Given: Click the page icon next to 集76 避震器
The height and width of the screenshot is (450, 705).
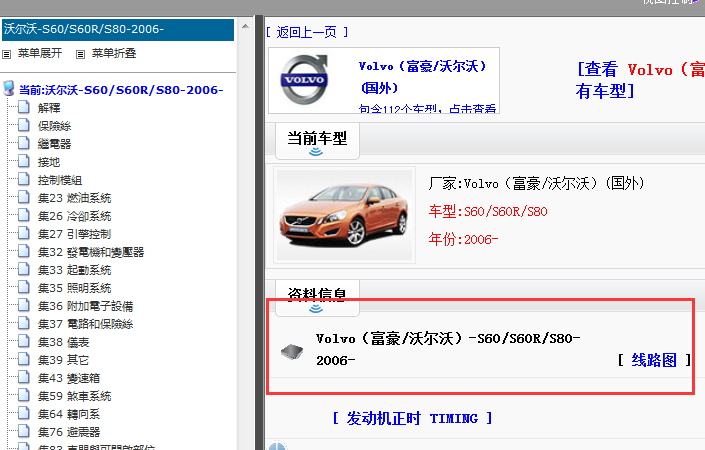Looking at the screenshot, I should click(24, 431).
